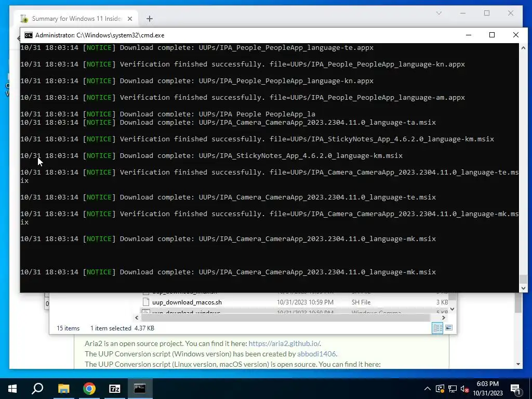Click the uup_download_macos.sh file icon
This screenshot has height=399, width=532.
pyautogui.click(x=146, y=302)
